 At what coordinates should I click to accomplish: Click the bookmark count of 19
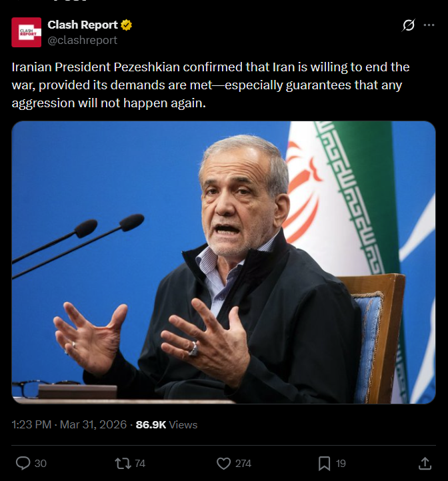(x=341, y=464)
